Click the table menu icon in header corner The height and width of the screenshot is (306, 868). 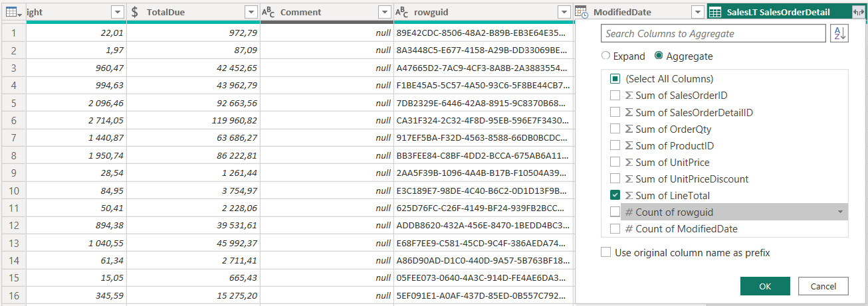(13, 12)
